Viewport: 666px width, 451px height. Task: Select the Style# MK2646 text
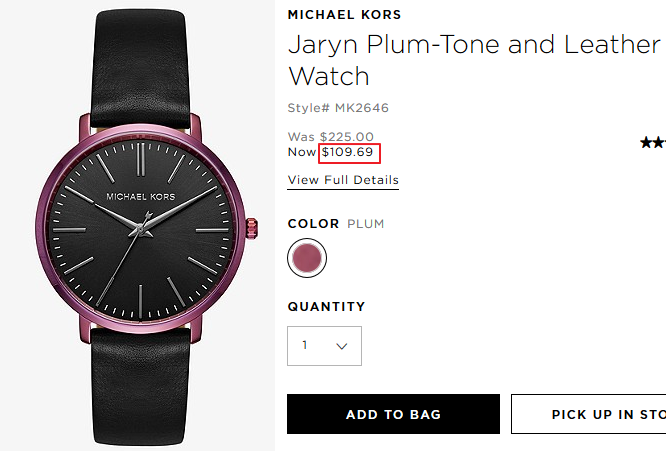pos(338,108)
